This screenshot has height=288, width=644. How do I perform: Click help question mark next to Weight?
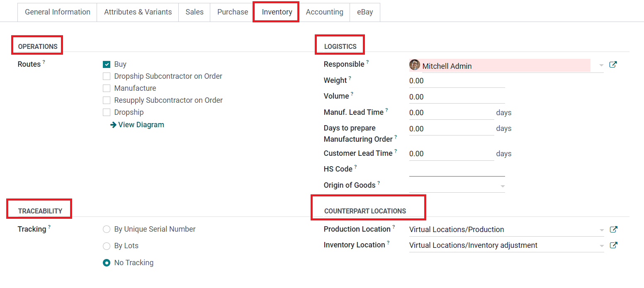(350, 78)
